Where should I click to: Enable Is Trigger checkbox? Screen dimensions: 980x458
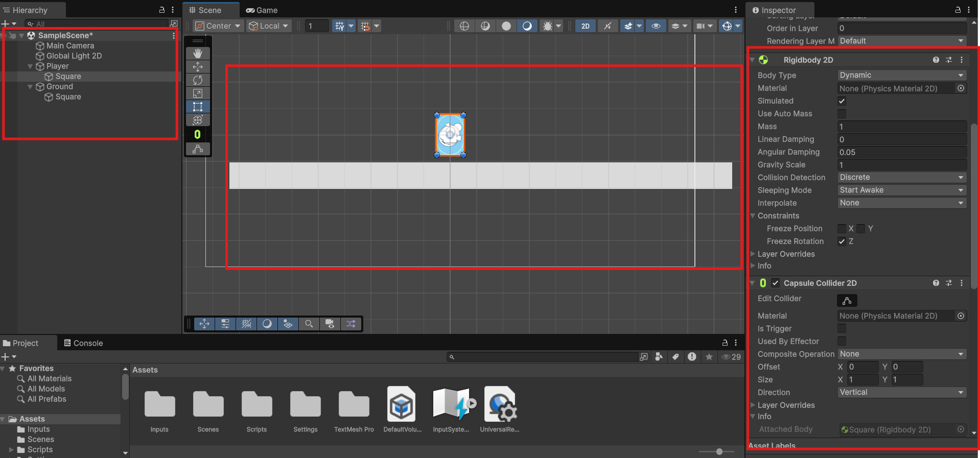[842, 328]
